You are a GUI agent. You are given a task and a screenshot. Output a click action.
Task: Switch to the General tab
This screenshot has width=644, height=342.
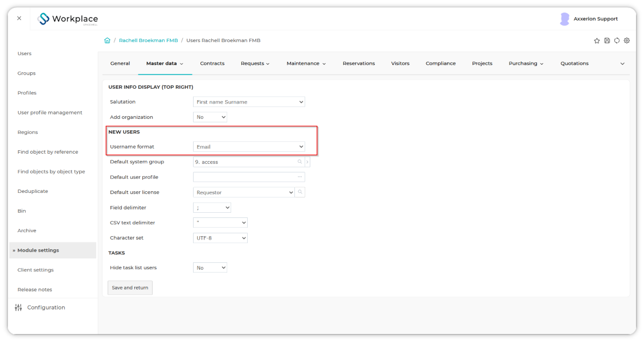pos(120,63)
